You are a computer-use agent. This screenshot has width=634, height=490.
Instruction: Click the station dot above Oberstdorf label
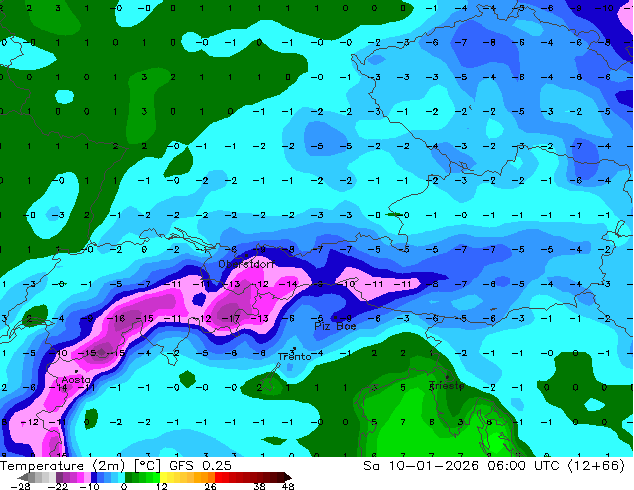[x=246, y=256]
